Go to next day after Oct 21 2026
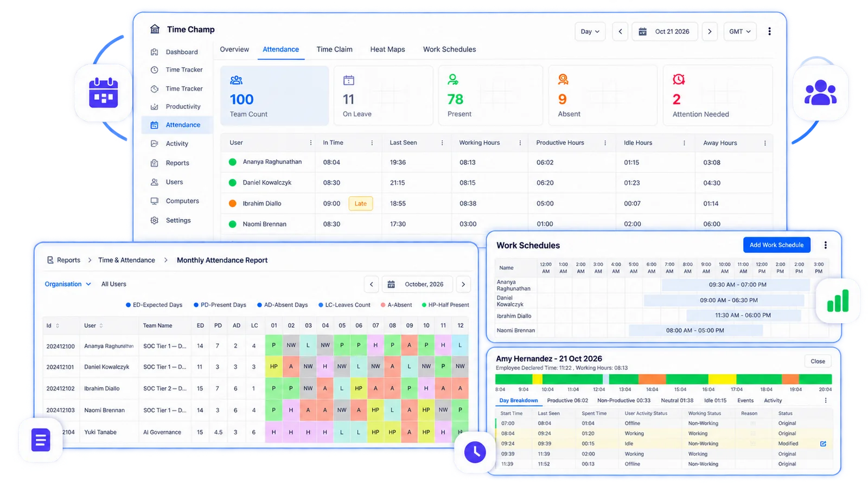Image resolution: width=868 pixels, height=488 pixels. 710,31
